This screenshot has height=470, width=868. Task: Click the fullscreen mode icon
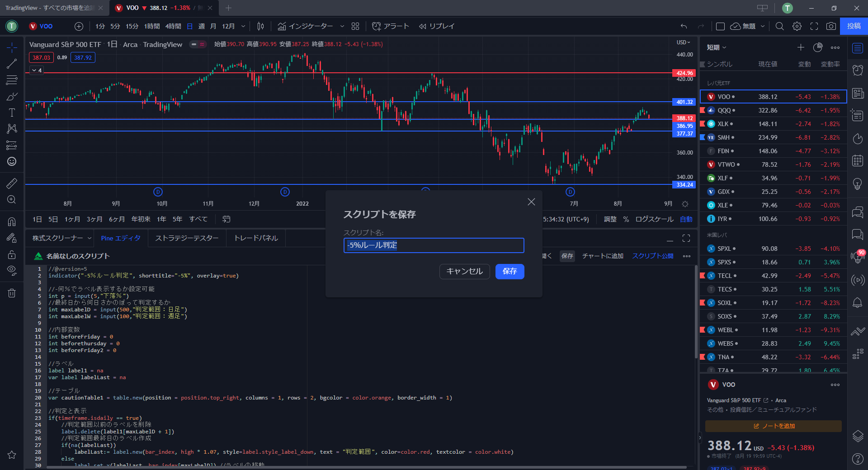[x=814, y=26]
